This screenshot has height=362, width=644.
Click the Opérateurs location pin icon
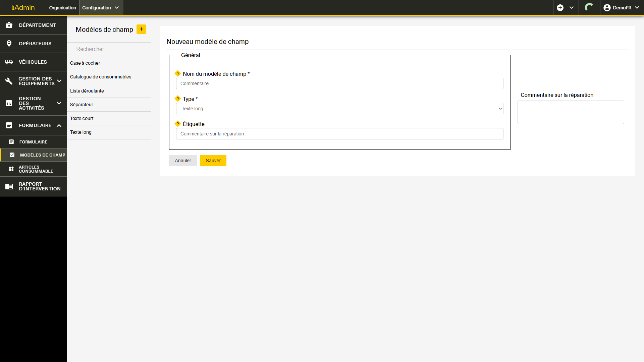[9, 44]
